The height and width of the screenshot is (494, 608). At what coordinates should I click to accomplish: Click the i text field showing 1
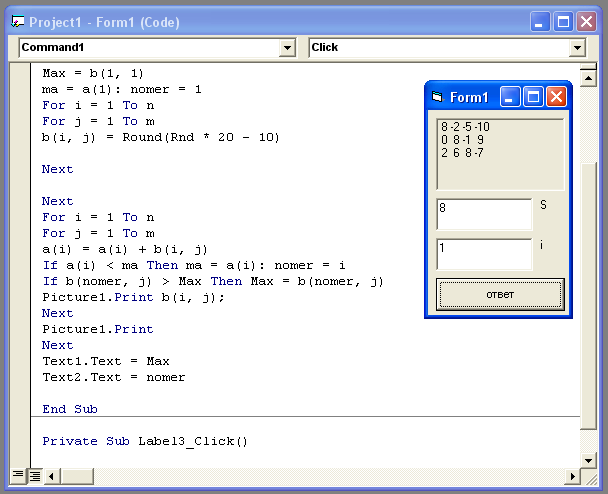pyautogui.click(x=484, y=254)
